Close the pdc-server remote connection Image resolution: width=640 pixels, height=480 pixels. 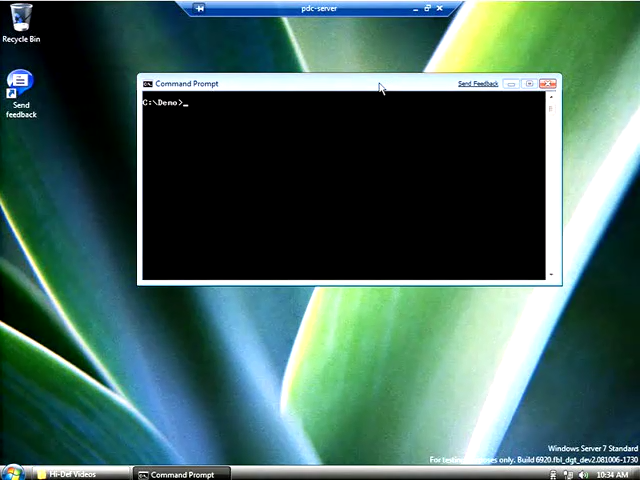click(440, 8)
